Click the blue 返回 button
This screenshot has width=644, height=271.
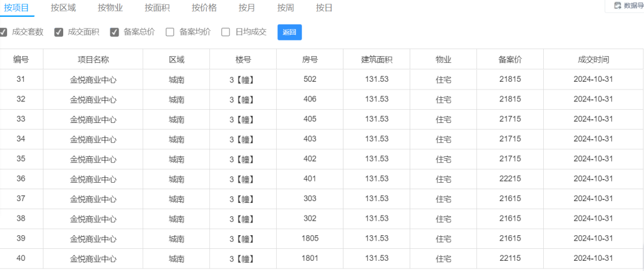tap(290, 32)
